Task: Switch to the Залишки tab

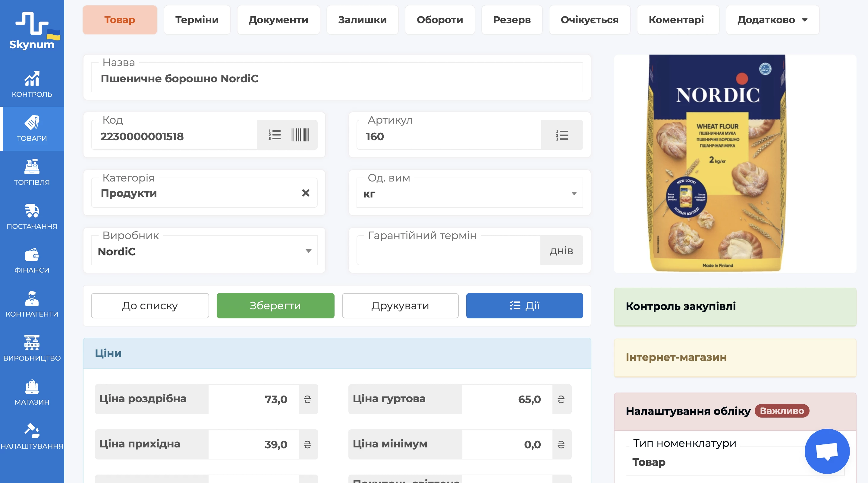Action: click(362, 20)
